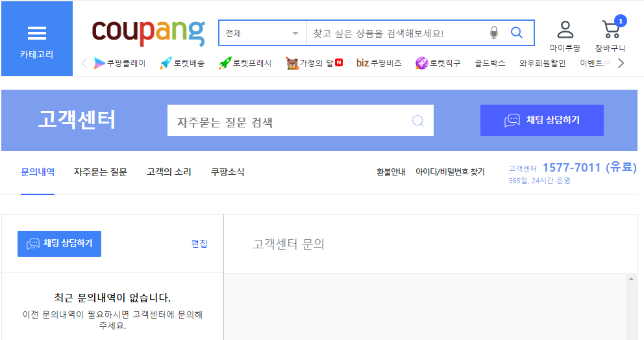Switch to the 고객의 소리 tab
This screenshot has width=644, height=340.
169,172
